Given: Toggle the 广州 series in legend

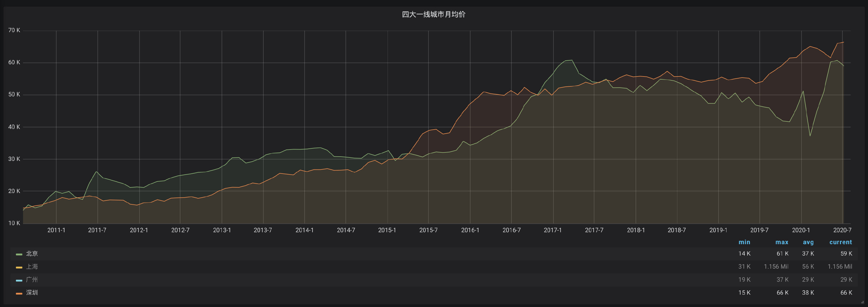Looking at the screenshot, I should [x=32, y=280].
